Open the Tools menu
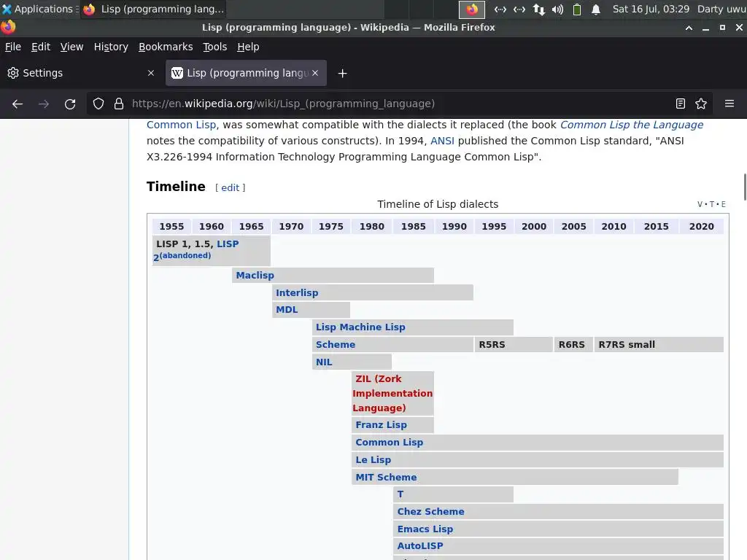 tap(215, 47)
